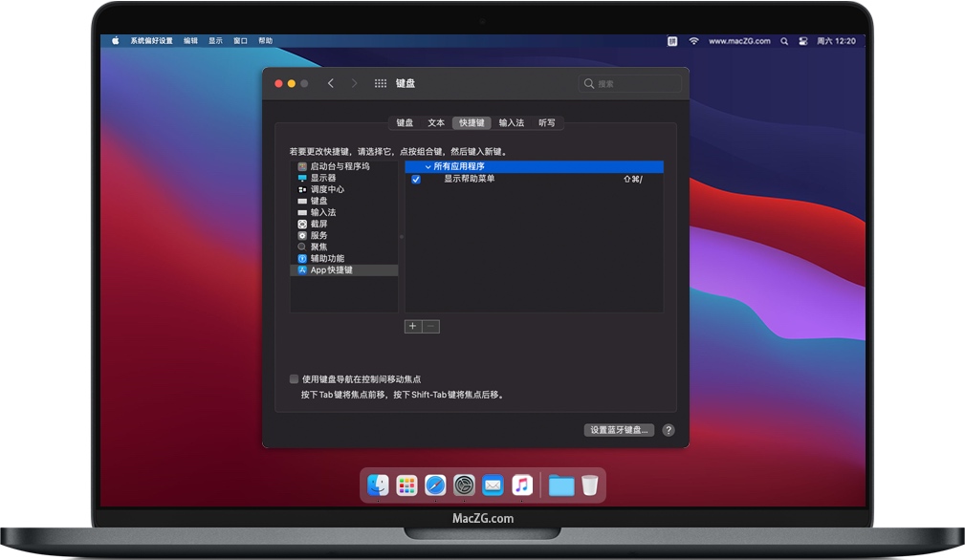Open Music from the Dock
This screenshot has height=560, width=965.
[x=522, y=485]
